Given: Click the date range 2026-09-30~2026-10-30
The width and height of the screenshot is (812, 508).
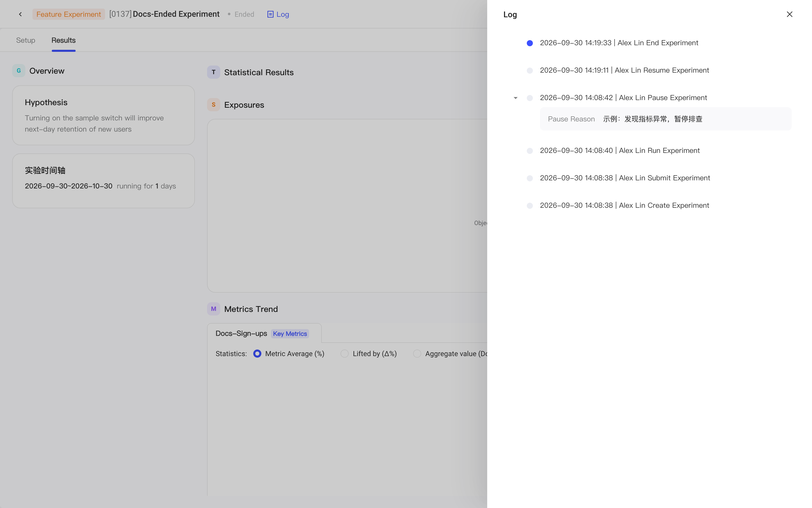Looking at the screenshot, I should click(x=69, y=186).
